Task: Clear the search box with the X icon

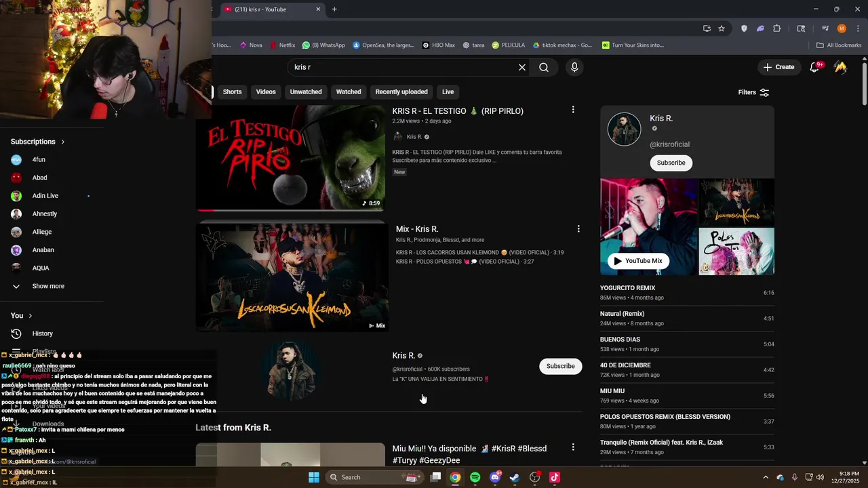Action: pos(522,67)
